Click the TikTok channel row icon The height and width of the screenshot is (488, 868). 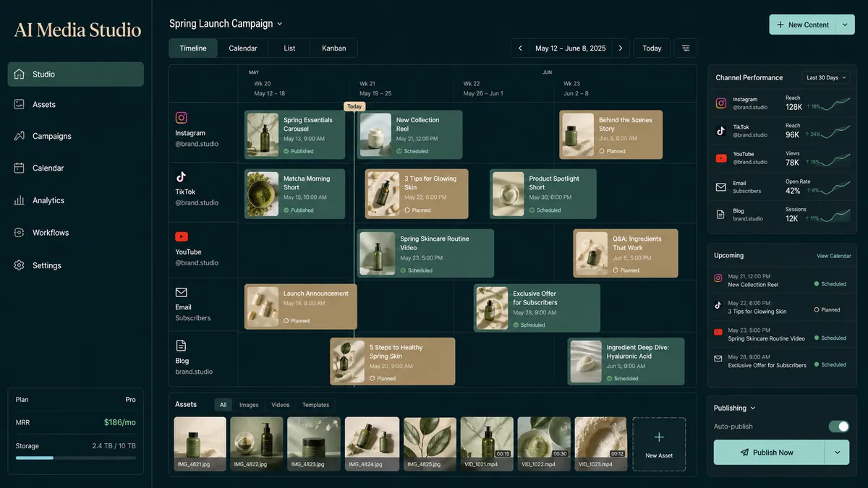(x=182, y=176)
